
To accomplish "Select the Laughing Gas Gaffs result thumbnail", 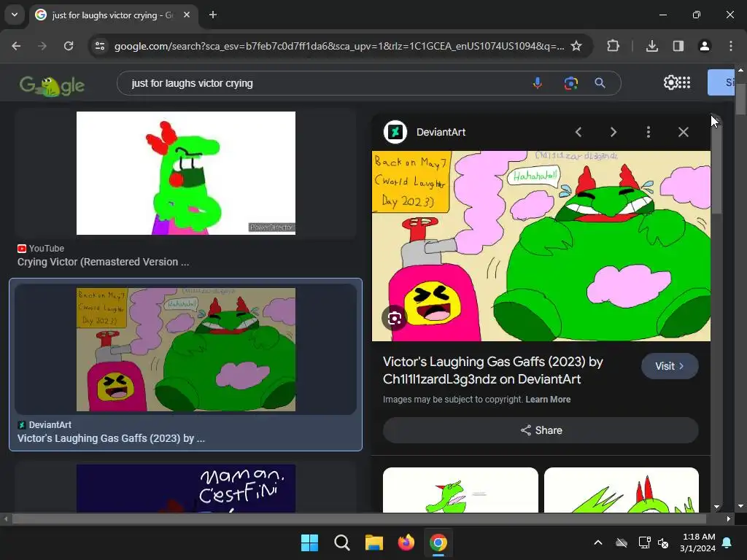I will [186, 349].
